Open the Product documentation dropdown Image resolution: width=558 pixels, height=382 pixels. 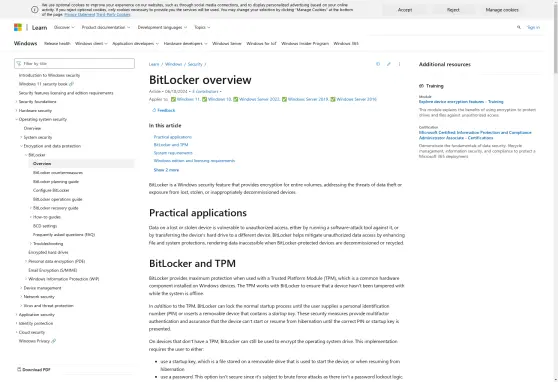pos(106,27)
